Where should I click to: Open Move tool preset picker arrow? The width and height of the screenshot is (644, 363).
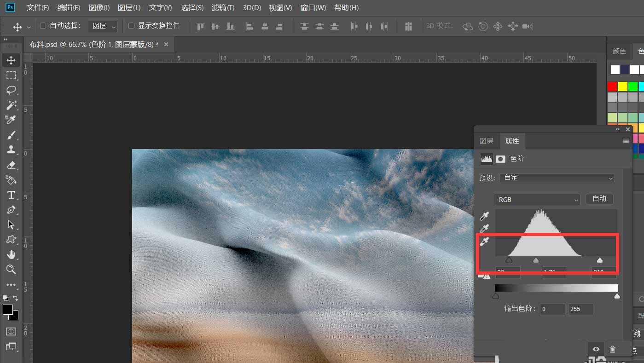pos(29,27)
